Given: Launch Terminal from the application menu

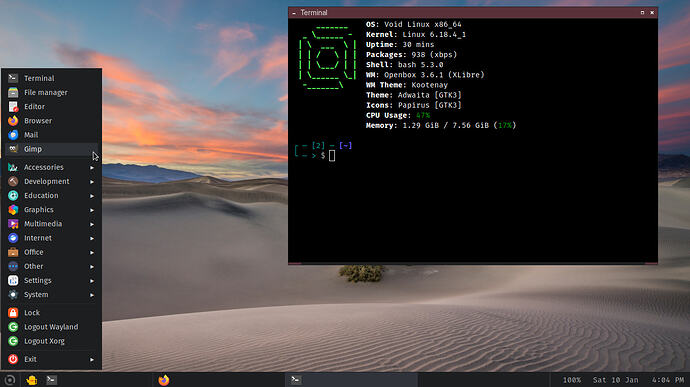Looking at the screenshot, I should point(51,78).
